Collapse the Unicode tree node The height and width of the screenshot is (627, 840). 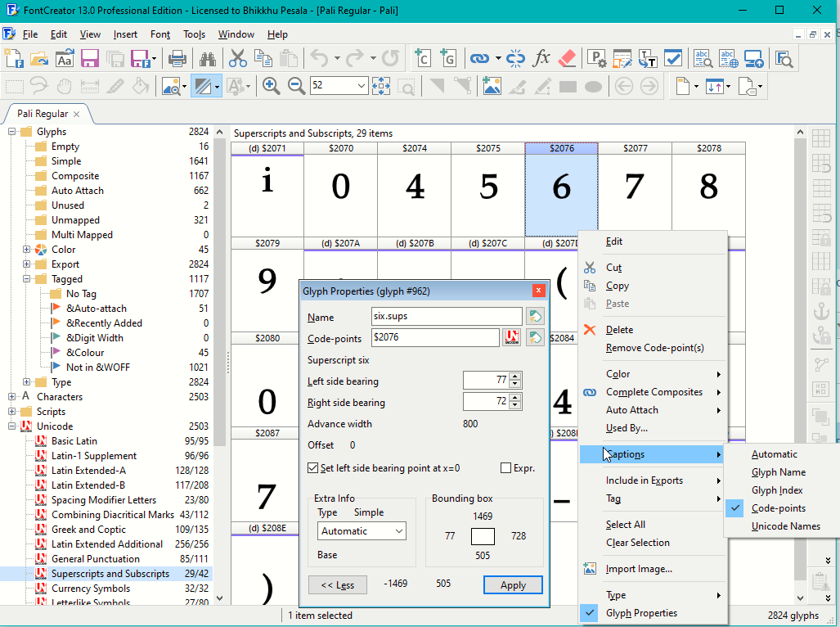click(x=11, y=426)
